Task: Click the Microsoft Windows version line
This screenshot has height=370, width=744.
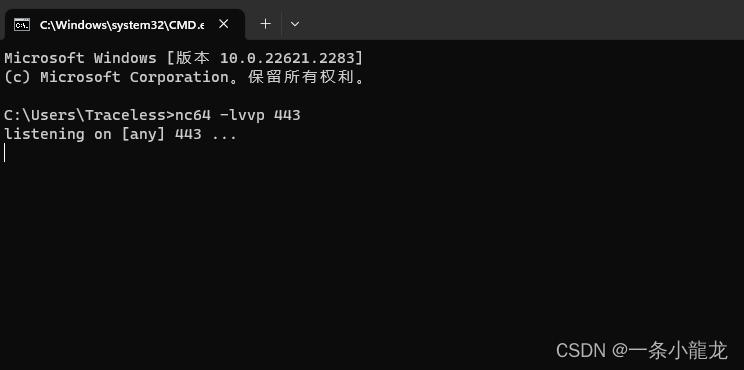Action: point(184,58)
